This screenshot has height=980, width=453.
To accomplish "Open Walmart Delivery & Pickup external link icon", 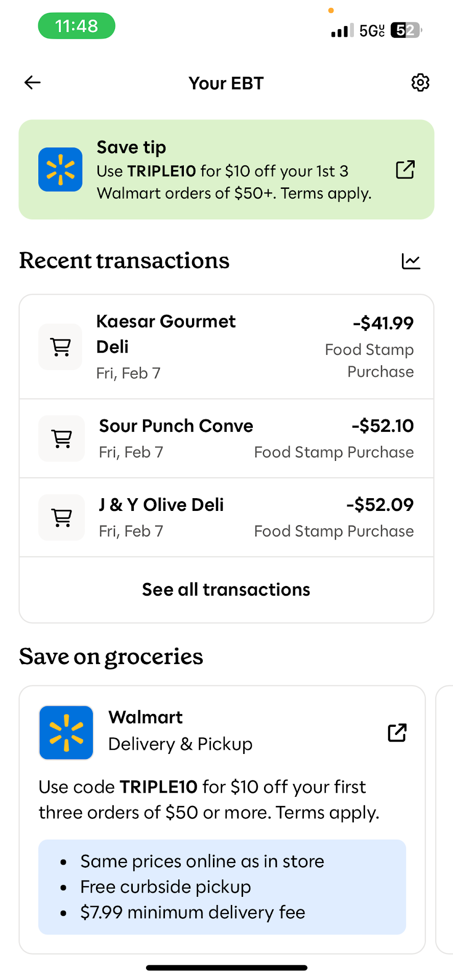I will point(397,732).
